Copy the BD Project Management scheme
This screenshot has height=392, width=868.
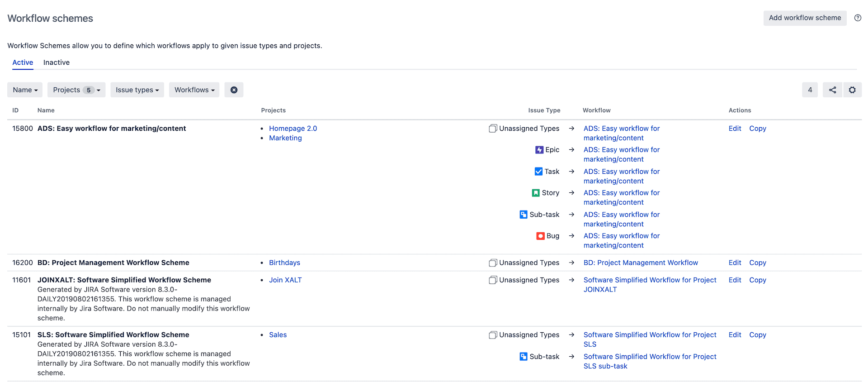point(758,263)
